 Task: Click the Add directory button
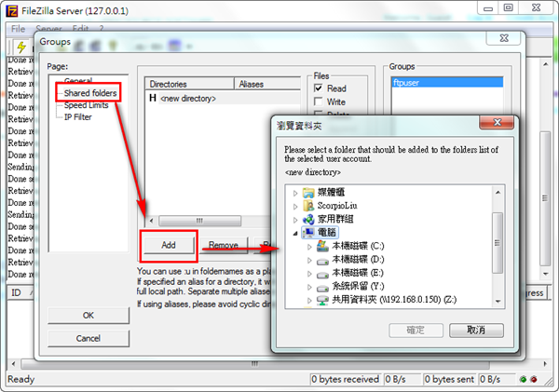tap(169, 245)
